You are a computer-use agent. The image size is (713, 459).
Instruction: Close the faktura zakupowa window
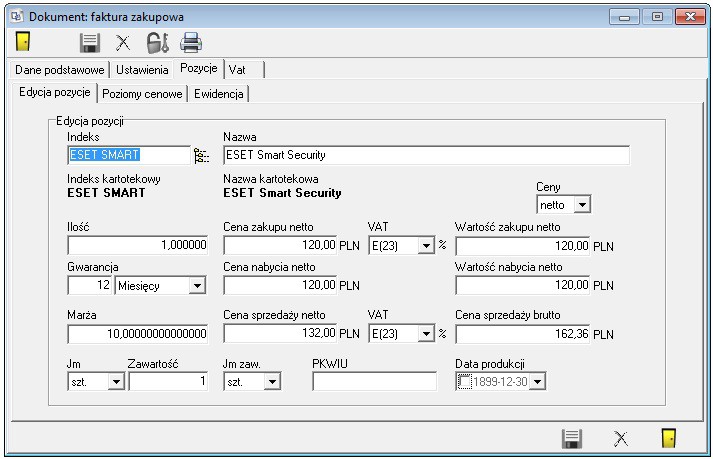[690, 17]
